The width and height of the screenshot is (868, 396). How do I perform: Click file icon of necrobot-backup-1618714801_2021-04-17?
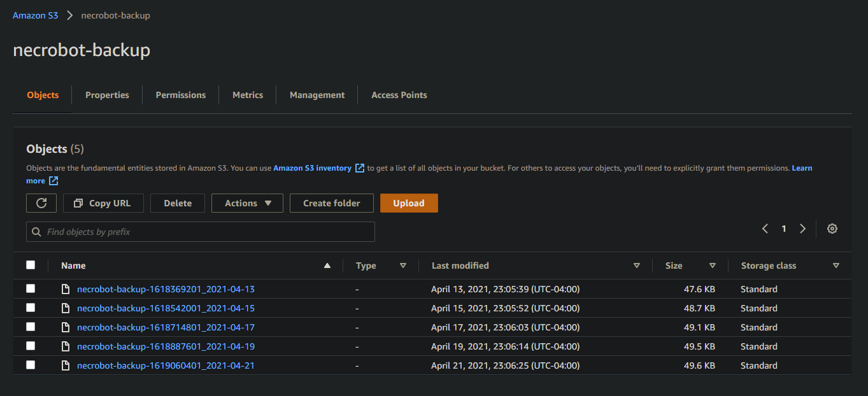(x=65, y=327)
